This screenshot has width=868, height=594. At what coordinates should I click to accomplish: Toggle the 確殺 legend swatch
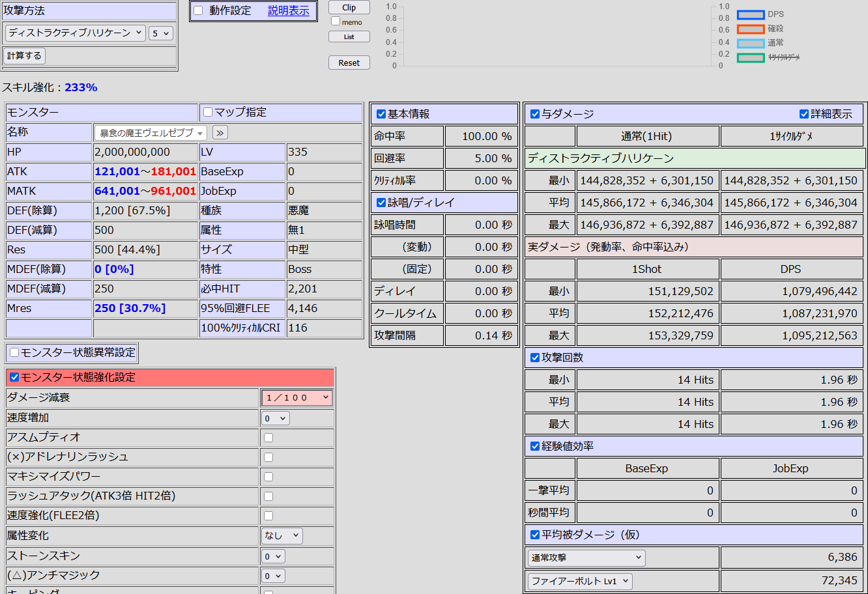click(750, 29)
